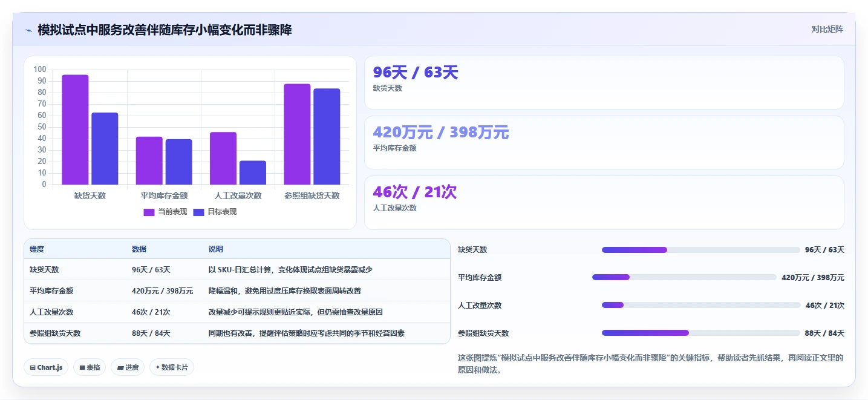Click the description starting 降幅温和

(x=285, y=291)
